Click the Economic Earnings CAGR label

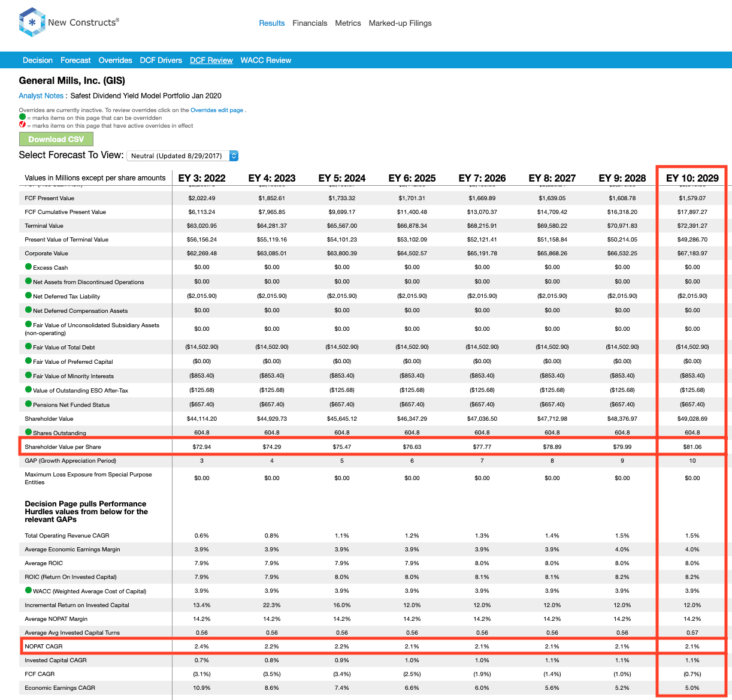pyautogui.click(x=60, y=688)
